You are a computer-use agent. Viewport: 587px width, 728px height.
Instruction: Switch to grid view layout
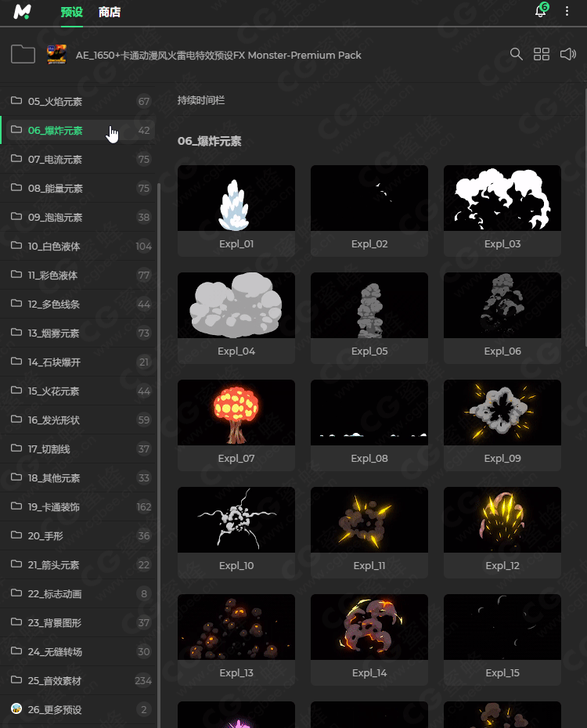coord(542,54)
